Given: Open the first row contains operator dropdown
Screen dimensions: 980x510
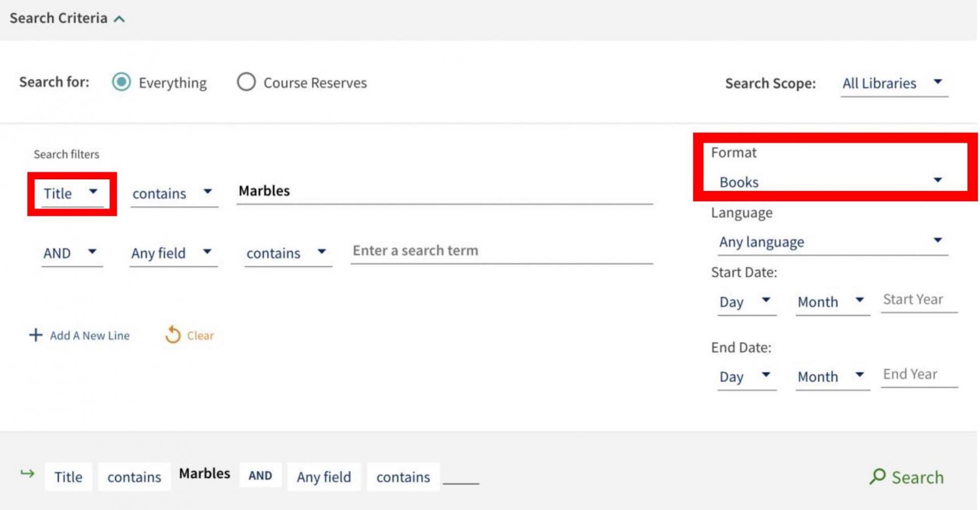Looking at the screenshot, I should 174,194.
